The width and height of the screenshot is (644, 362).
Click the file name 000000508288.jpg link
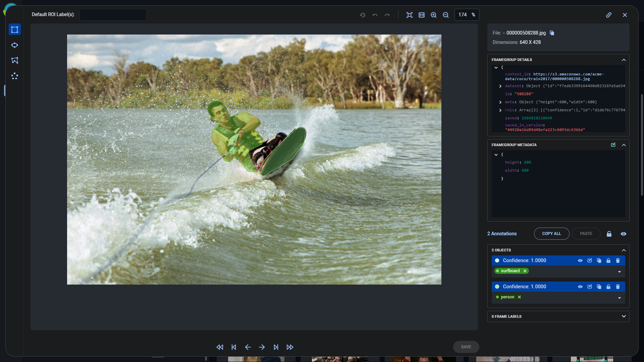pyautogui.click(x=526, y=33)
